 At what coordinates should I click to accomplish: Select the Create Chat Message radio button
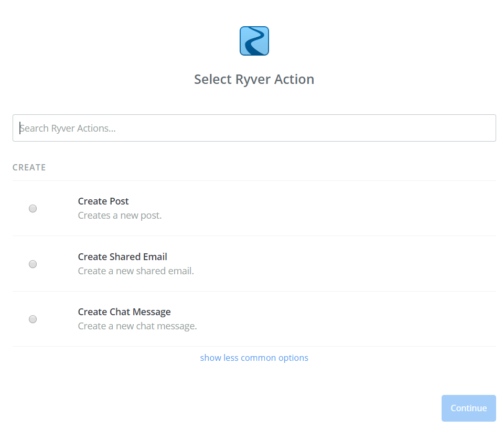point(33,319)
